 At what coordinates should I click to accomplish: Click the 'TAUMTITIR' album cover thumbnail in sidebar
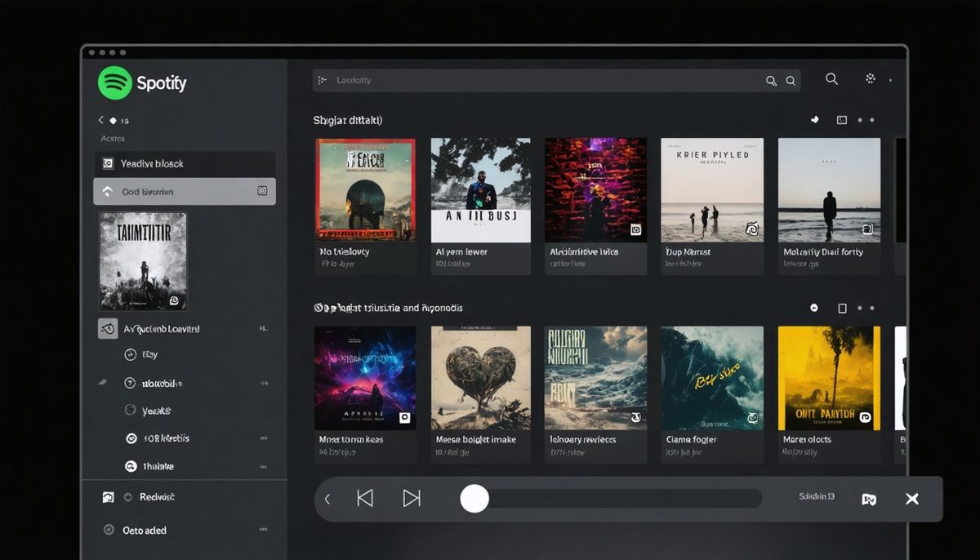point(143,260)
